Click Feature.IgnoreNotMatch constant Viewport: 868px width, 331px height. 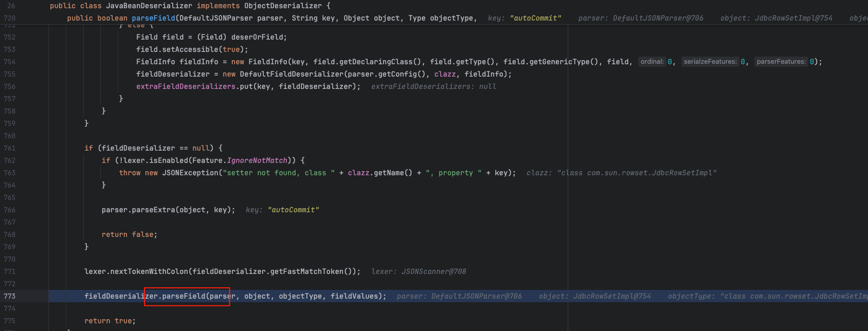click(240, 160)
